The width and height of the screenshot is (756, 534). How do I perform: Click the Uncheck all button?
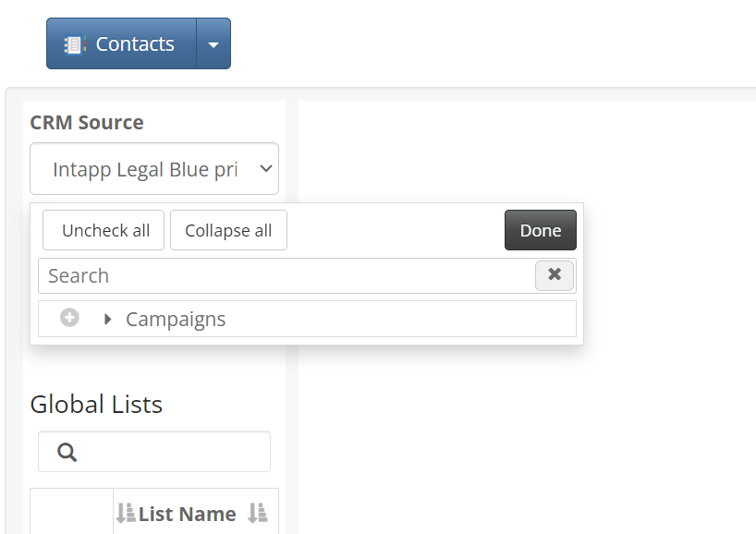104,230
